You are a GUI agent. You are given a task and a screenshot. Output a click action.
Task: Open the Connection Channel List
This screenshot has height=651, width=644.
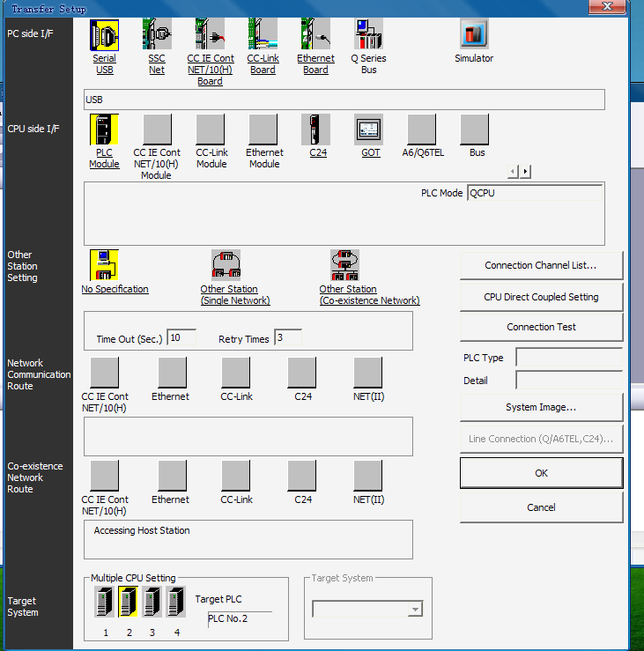(x=541, y=265)
